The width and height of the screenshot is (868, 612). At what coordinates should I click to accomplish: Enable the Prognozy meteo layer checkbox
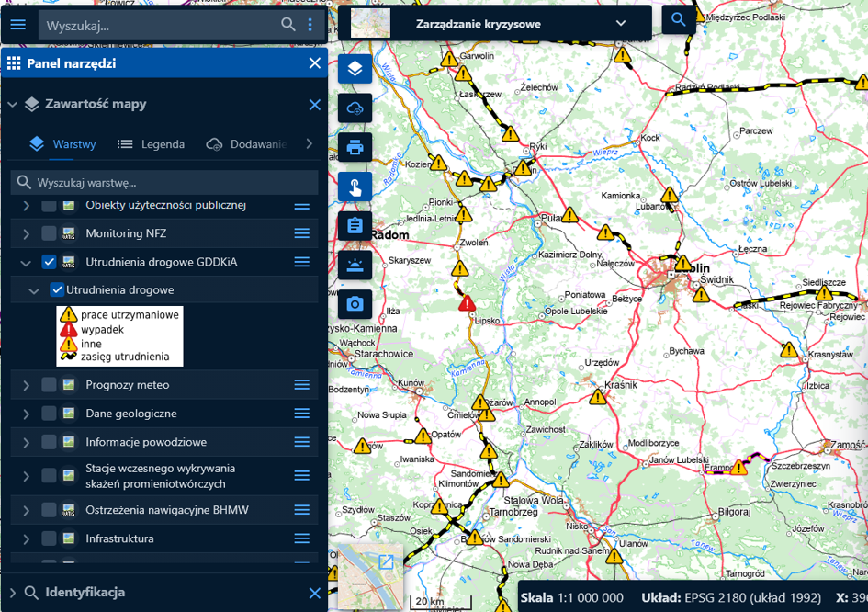coord(49,385)
